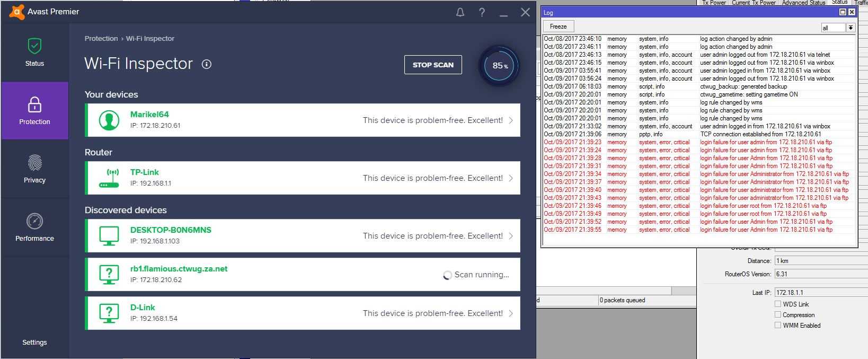
Task: Expand D-Link device details chevron
Action: [511, 313]
